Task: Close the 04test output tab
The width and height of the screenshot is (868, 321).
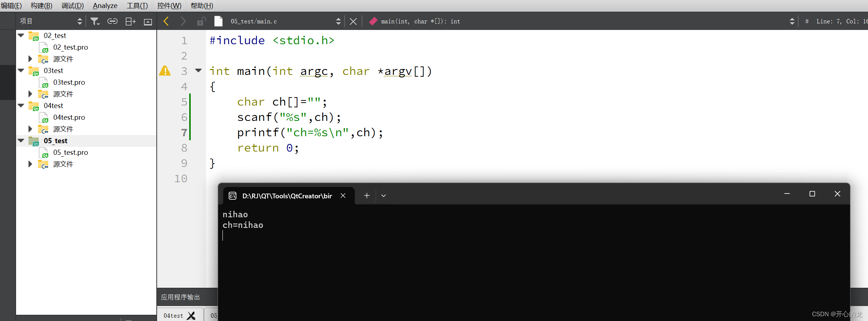Action: point(191,316)
